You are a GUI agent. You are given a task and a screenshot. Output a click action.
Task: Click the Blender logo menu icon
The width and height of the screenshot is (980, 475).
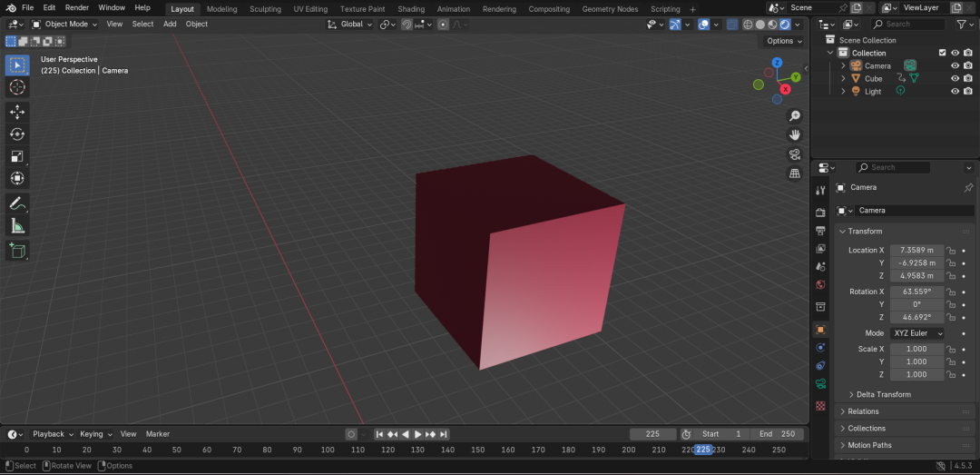pos(11,8)
